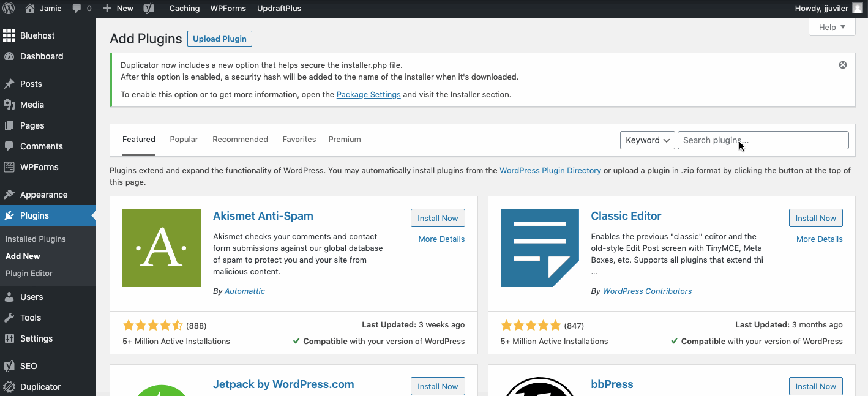
Task: Select the Favorites tab
Action: 299,139
